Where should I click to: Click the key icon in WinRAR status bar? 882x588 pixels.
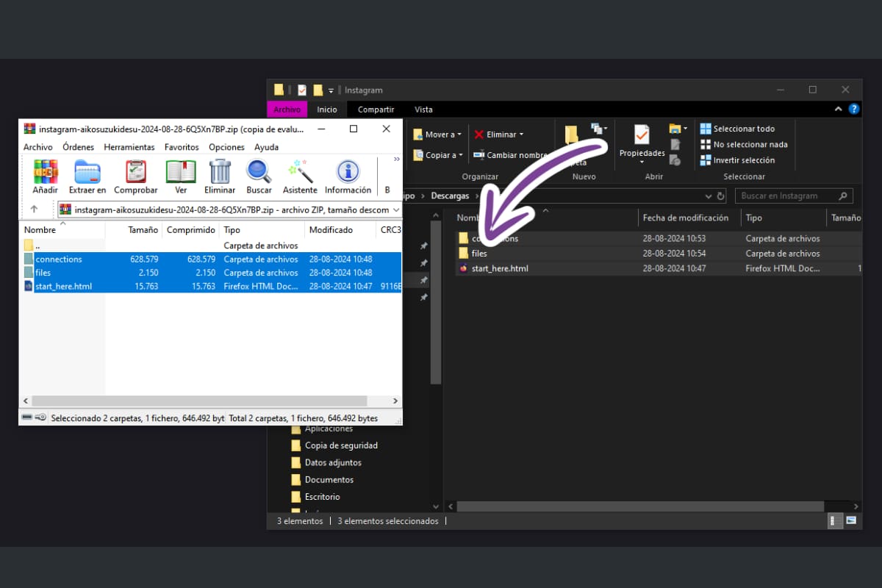(40, 417)
